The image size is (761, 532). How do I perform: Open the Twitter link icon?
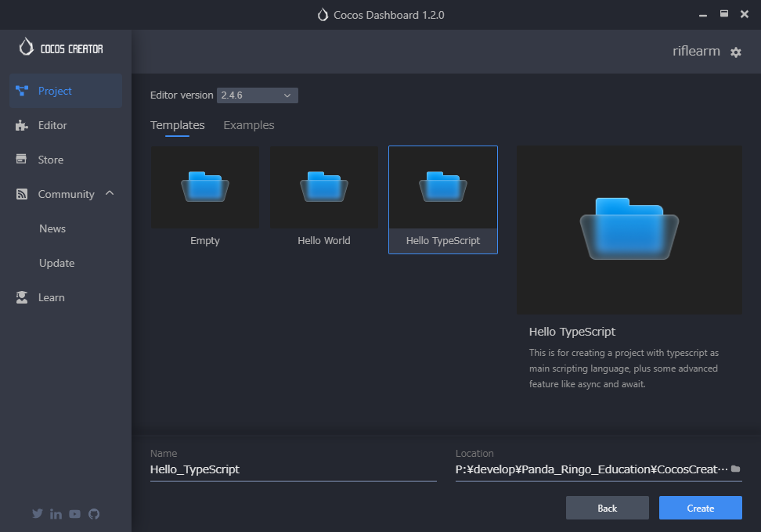point(38,513)
